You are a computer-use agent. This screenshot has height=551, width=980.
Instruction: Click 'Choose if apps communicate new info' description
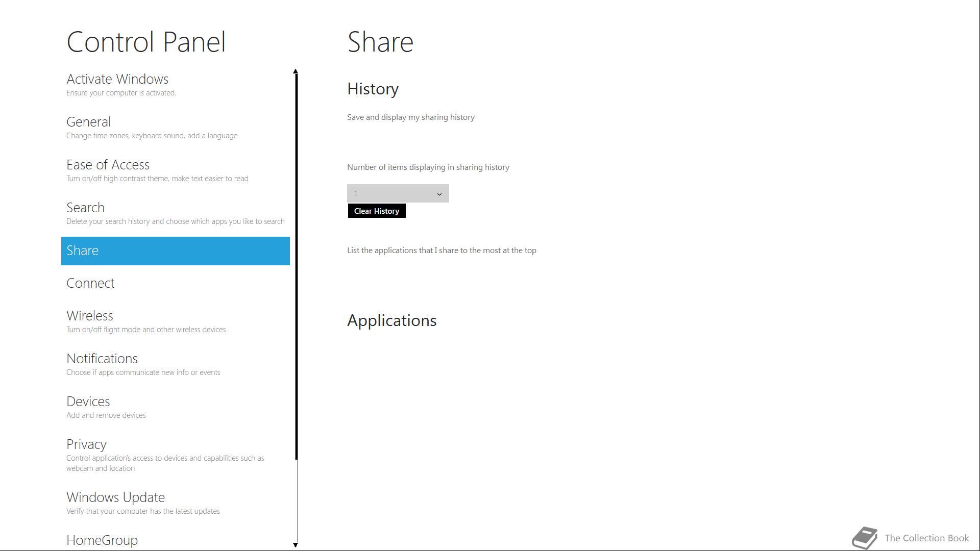pyautogui.click(x=143, y=372)
